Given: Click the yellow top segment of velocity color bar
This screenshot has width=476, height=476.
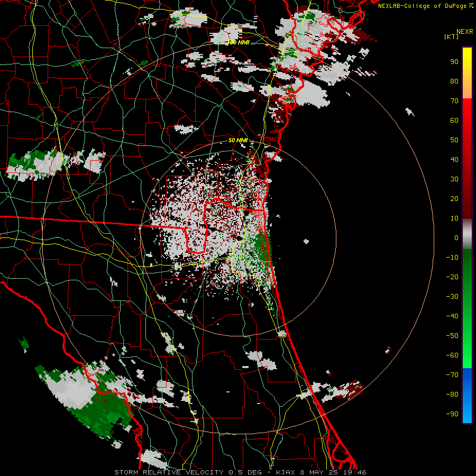Looking at the screenshot, I should pos(467,72).
